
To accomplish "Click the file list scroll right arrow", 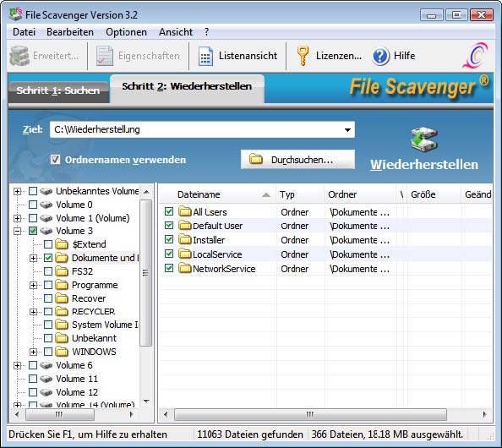I will [485, 414].
